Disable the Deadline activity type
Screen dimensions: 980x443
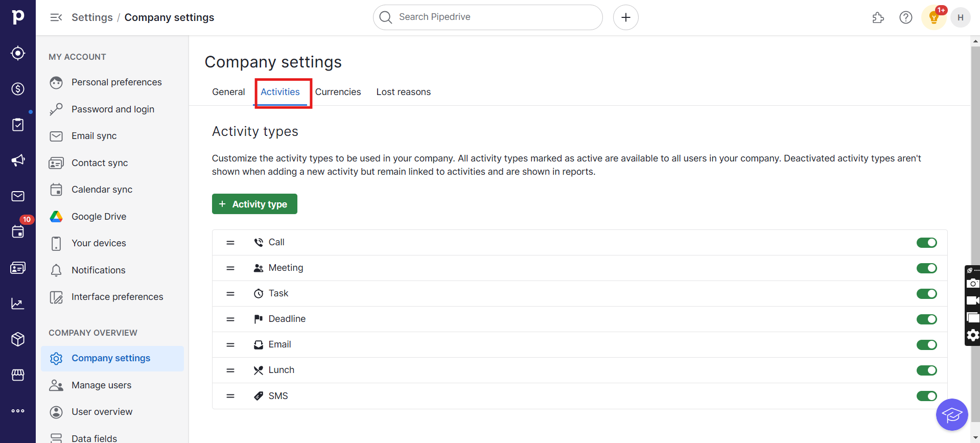[926, 319]
